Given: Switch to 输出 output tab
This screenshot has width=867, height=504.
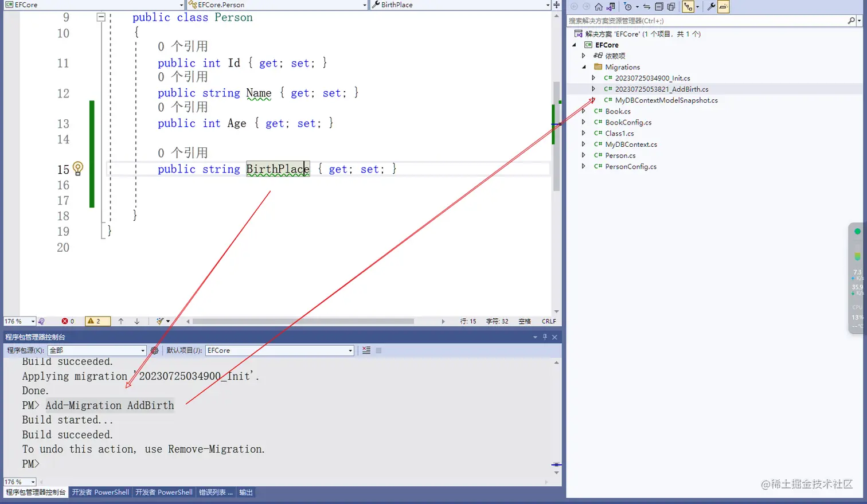Looking at the screenshot, I should 246,492.
